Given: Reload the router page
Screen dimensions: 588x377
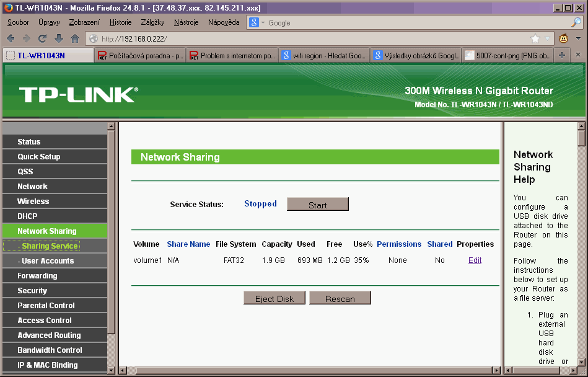Looking at the screenshot, I should click(42, 38).
